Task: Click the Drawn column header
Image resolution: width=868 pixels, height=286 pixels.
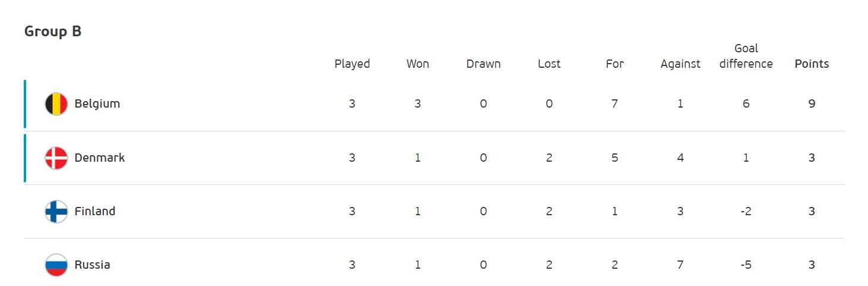Action: point(483,64)
